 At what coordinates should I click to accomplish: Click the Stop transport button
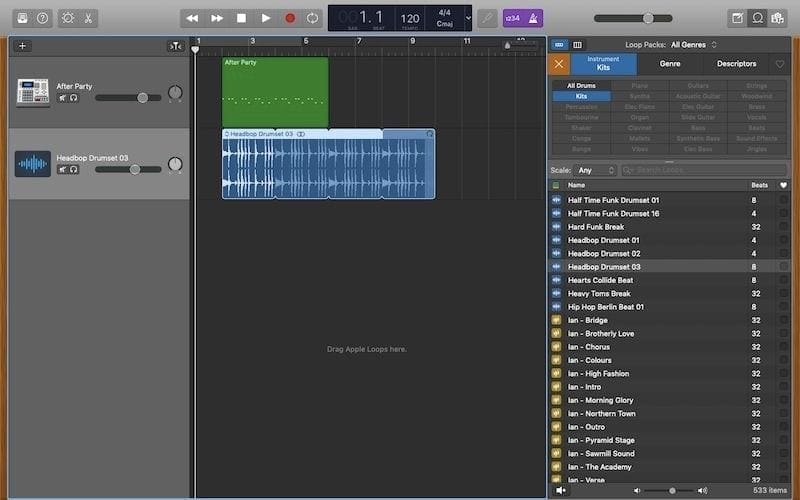click(x=241, y=18)
